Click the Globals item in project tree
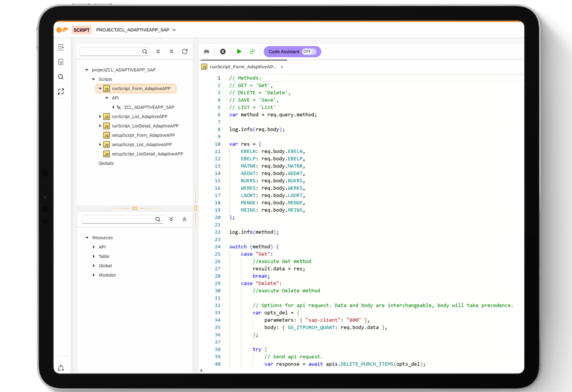This screenshot has width=572, height=392. click(x=106, y=163)
